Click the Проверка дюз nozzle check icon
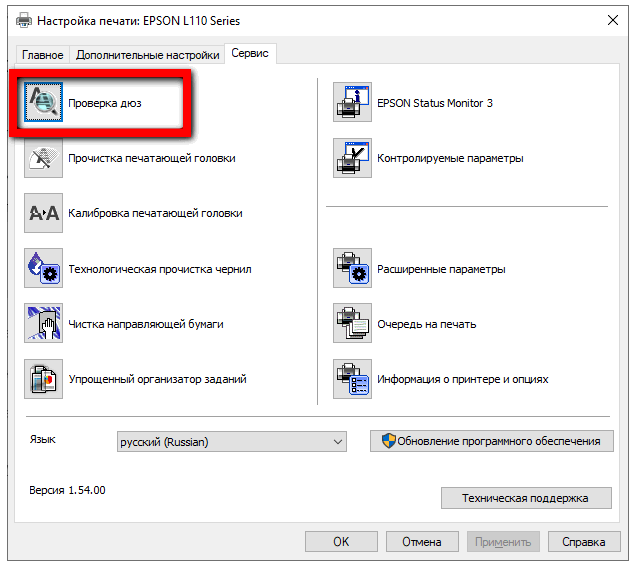This screenshot has height=569, width=632. pos(43,103)
